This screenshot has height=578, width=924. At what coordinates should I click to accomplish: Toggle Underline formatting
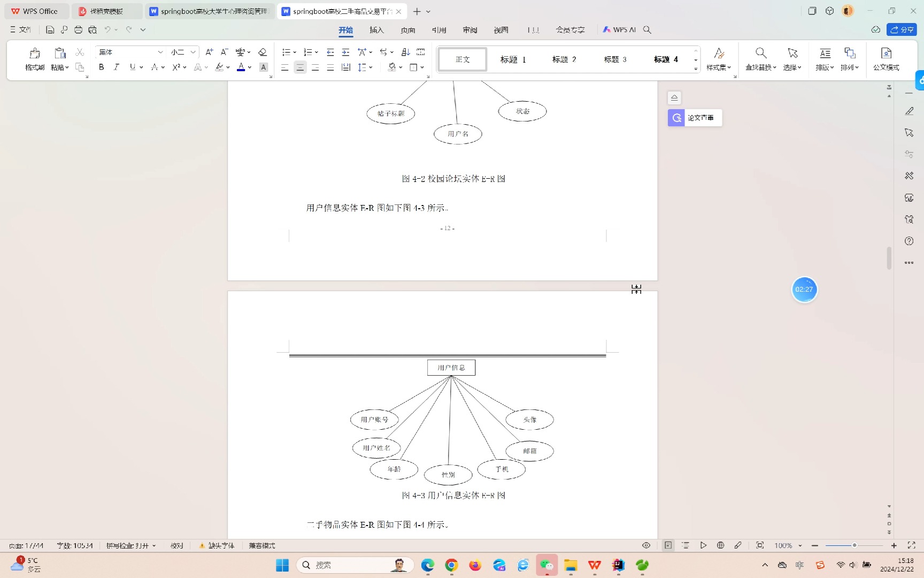point(132,67)
